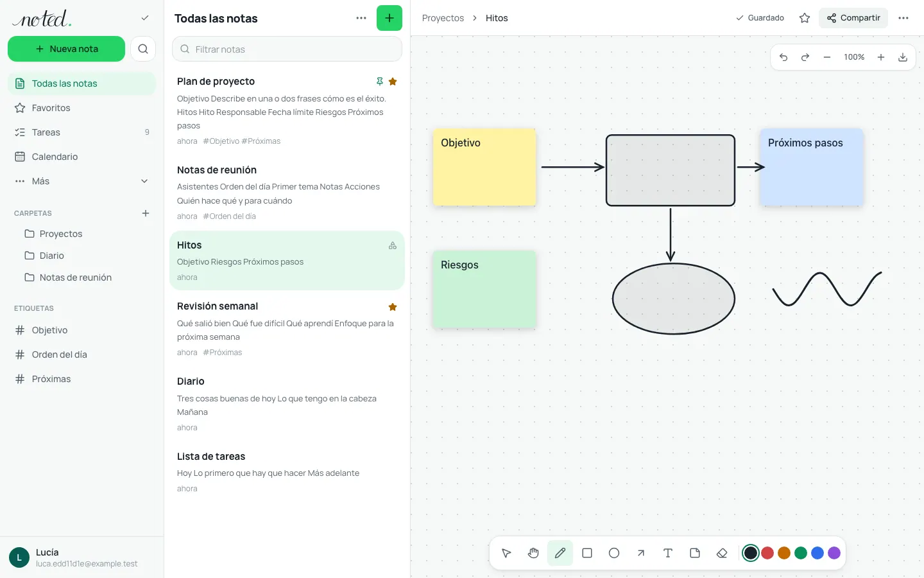
Task: Select the hand pan tool
Action: tap(533, 553)
